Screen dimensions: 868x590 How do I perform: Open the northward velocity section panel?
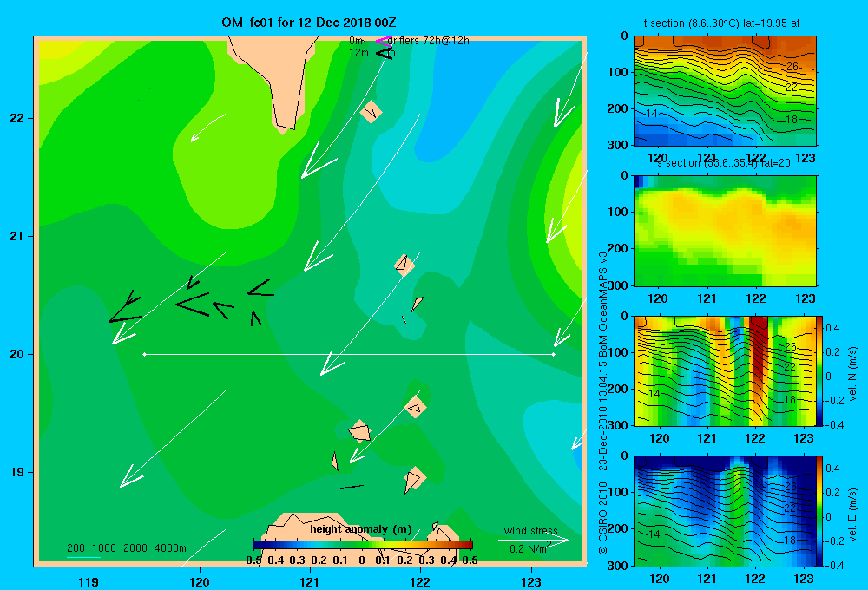725,370
